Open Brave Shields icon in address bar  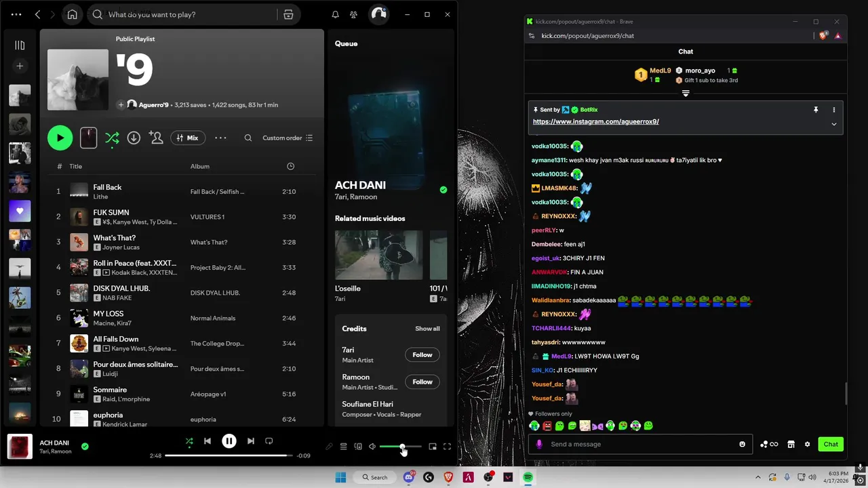point(824,35)
